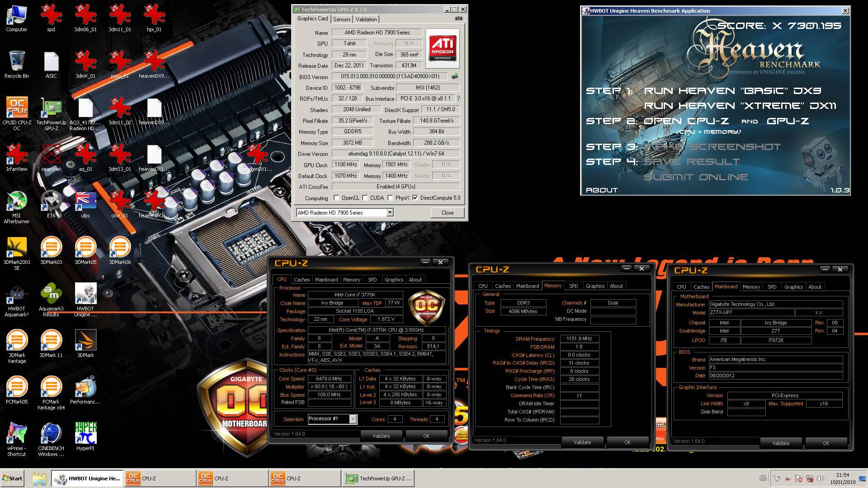Click Run Heaven Xtreme DX11 step
Image resolution: width=868 pixels, height=488 pixels.
point(740,106)
